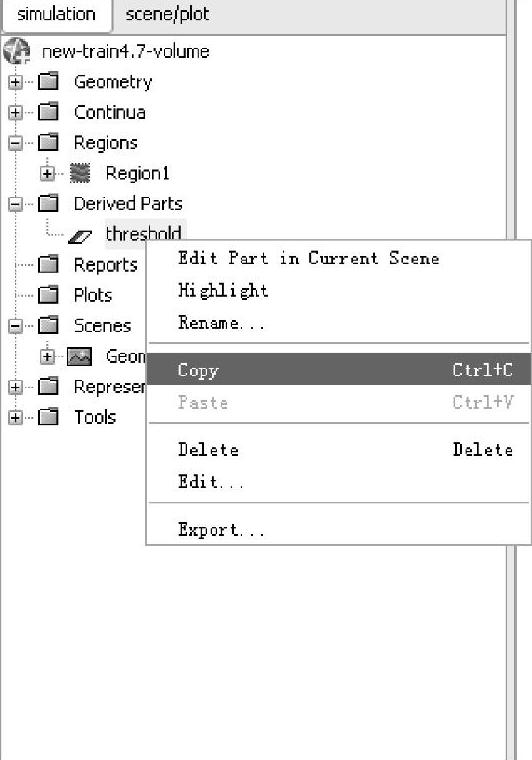Click the Geometry folder icon

(x=48, y=81)
